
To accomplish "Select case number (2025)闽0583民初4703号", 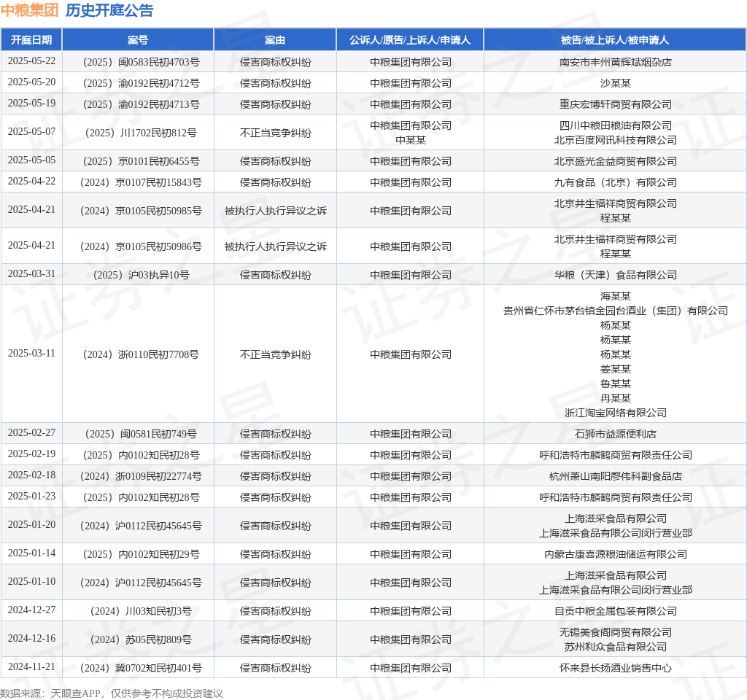I will (x=141, y=63).
